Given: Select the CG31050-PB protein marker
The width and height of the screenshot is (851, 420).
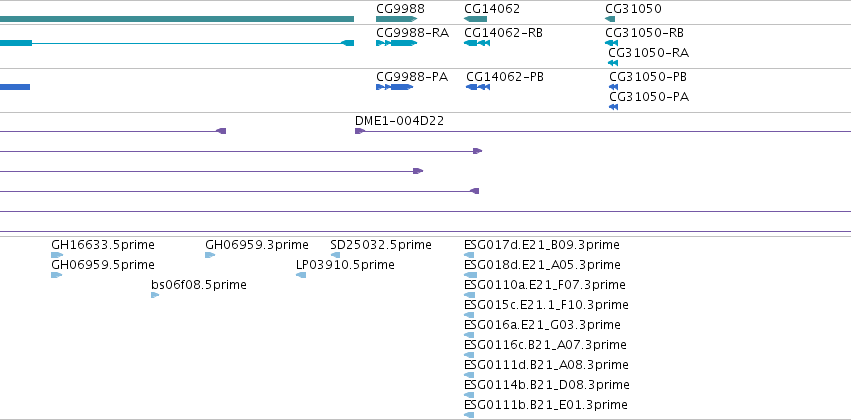Looking at the screenshot, I should (x=613, y=87).
